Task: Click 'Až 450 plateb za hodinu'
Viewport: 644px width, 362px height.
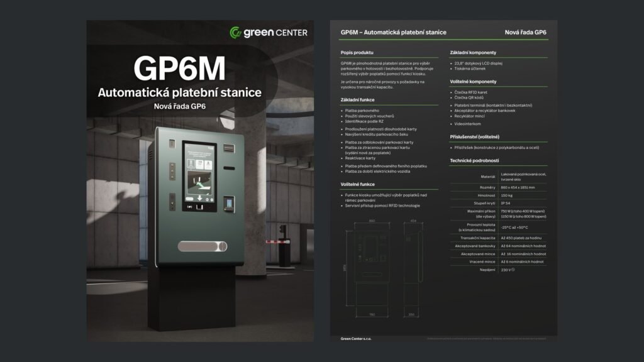Action: 521,238
